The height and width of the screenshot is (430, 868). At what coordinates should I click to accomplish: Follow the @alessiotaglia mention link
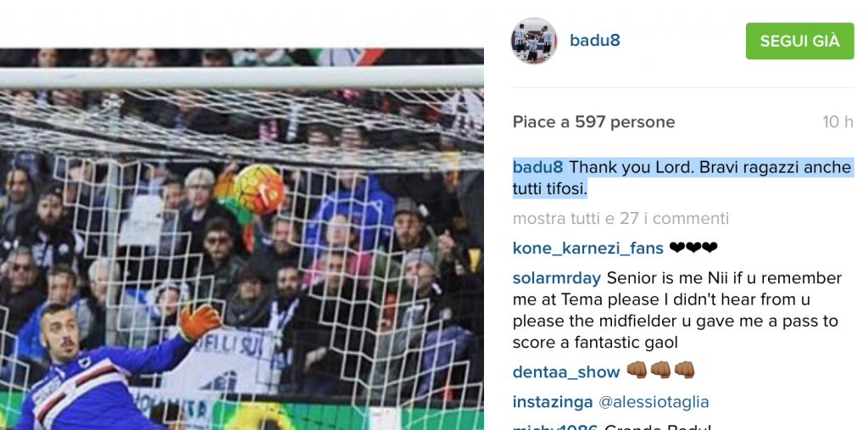(654, 402)
